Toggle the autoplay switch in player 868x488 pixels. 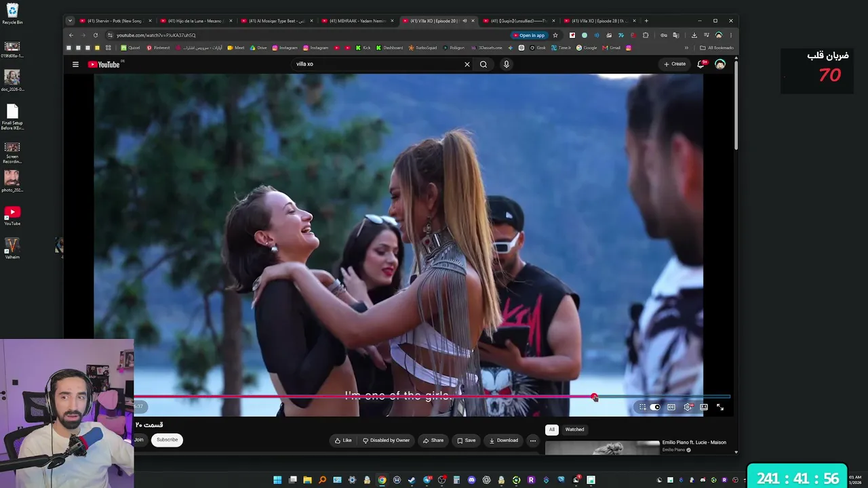[x=655, y=407]
